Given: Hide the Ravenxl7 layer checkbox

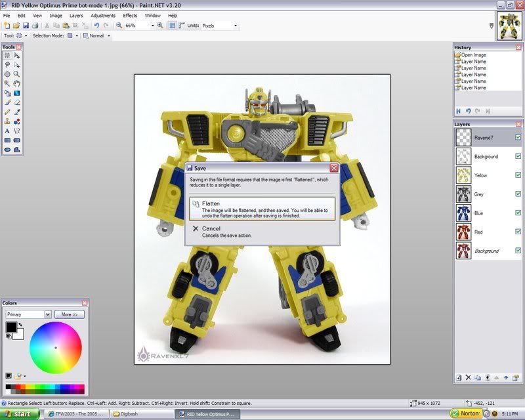Looking at the screenshot, I should (518, 137).
